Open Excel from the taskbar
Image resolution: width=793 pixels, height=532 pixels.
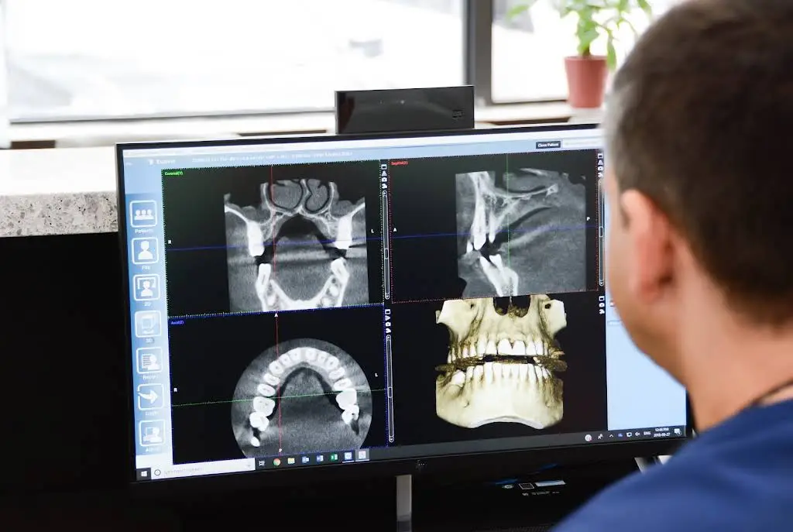334,457
